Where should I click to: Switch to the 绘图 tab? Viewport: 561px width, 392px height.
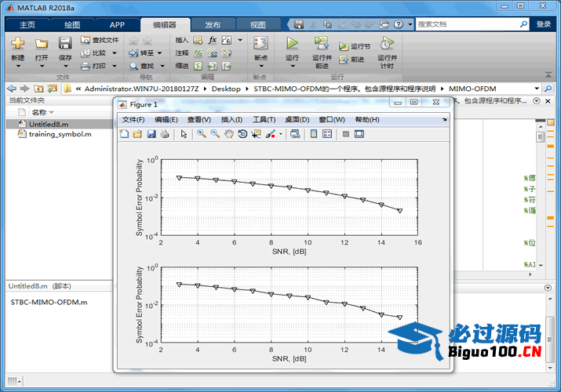pyautogui.click(x=72, y=24)
